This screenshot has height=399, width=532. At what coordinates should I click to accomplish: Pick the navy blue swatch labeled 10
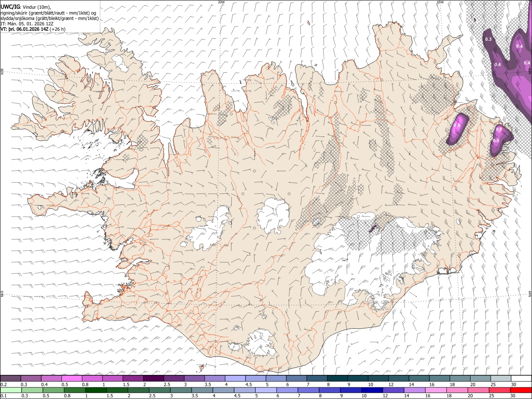pyautogui.click(x=371, y=390)
